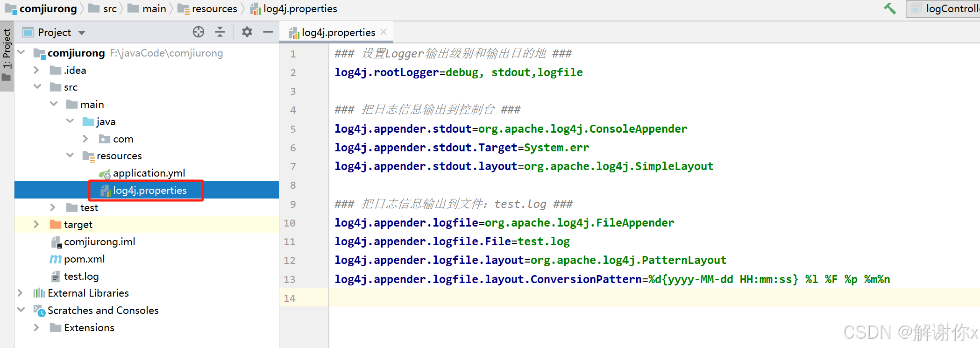Collapse the java folder
The height and width of the screenshot is (348, 980).
click(70, 121)
